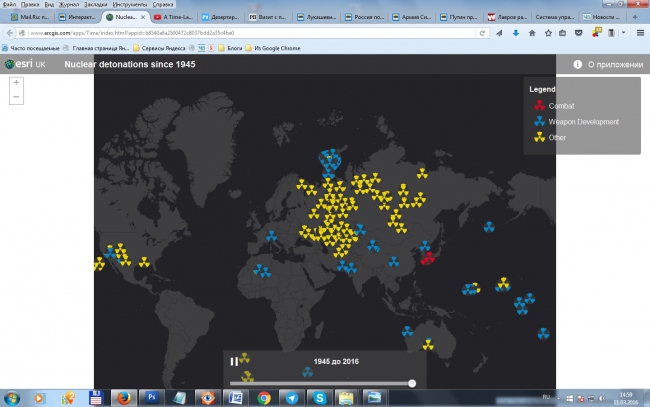Go to the browser home page
This screenshot has width=650, height=407.
click(x=530, y=32)
